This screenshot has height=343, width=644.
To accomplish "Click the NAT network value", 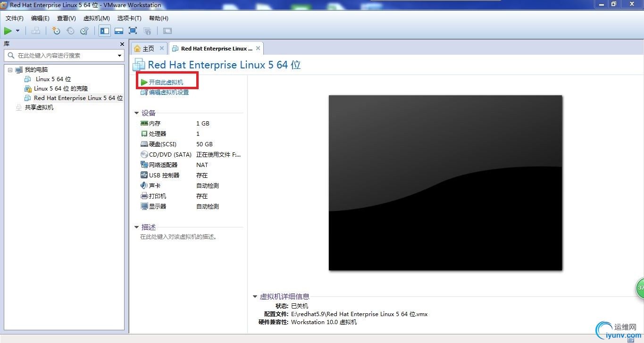I will [x=202, y=165].
